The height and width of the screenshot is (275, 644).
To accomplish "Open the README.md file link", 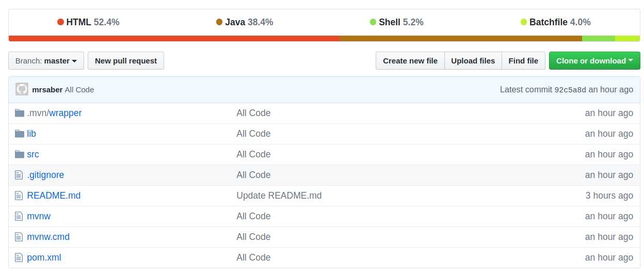I will (x=54, y=196).
